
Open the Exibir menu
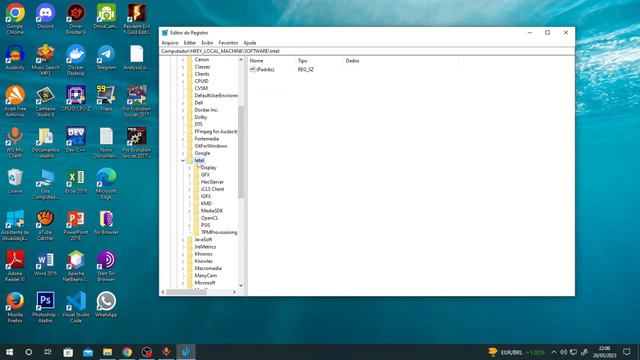coord(207,43)
